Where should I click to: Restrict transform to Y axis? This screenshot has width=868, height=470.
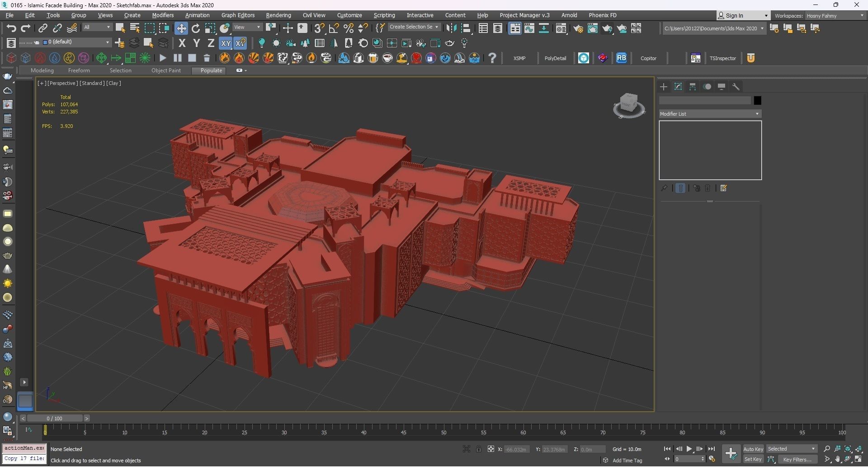coord(196,43)
